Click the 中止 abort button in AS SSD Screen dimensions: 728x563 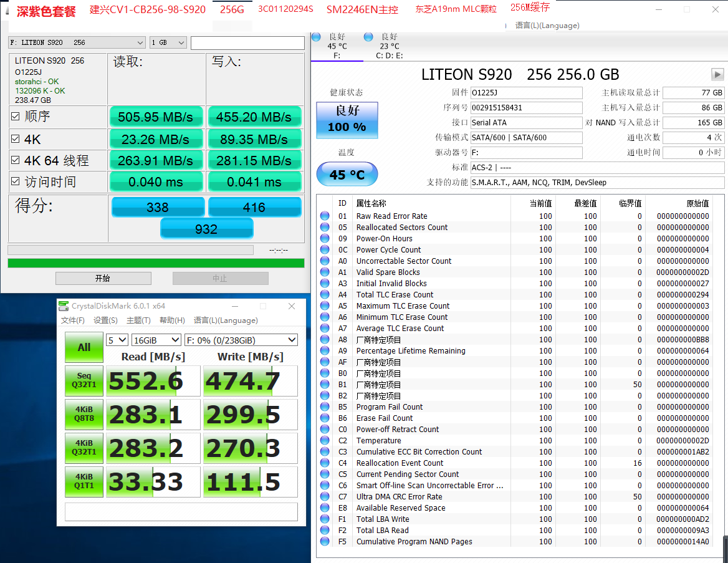(221, 278)
